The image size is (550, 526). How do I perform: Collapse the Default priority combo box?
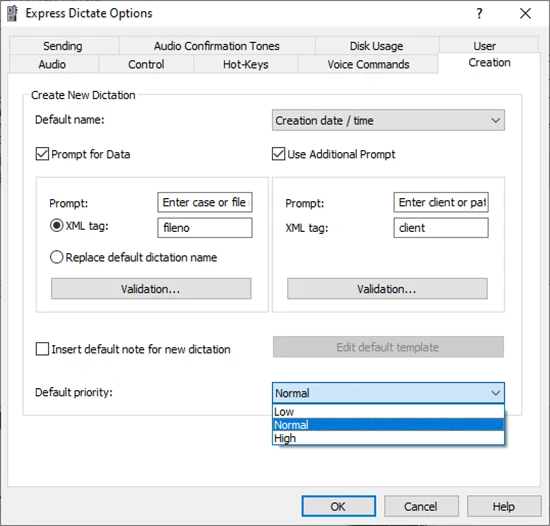pos(388,393)
